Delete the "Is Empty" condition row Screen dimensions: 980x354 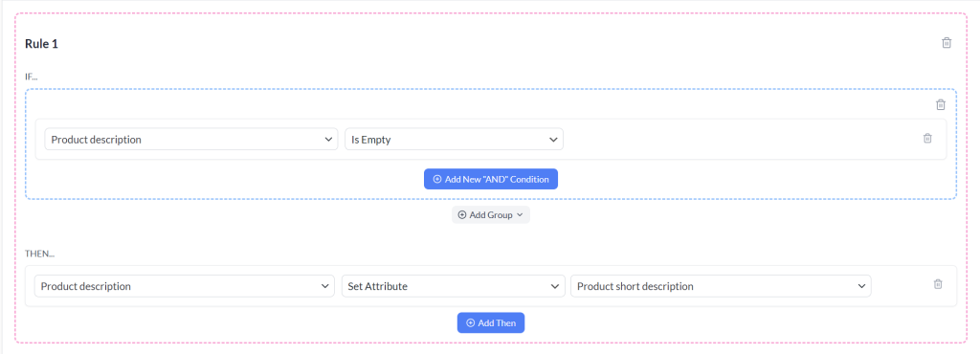[927, 139]
